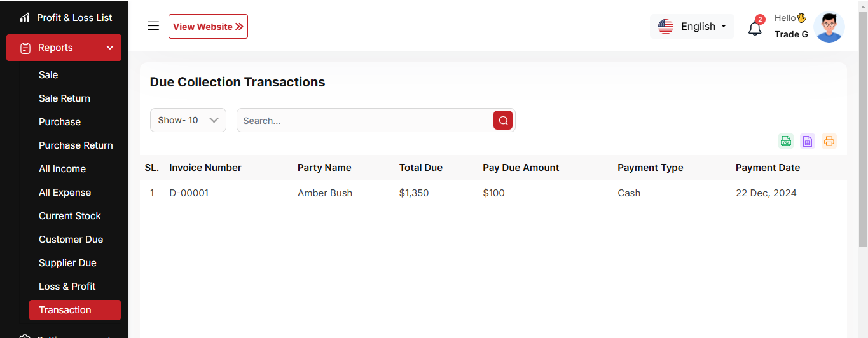Print the due collection transactions
868x338 pixels.
coord(829,141)
